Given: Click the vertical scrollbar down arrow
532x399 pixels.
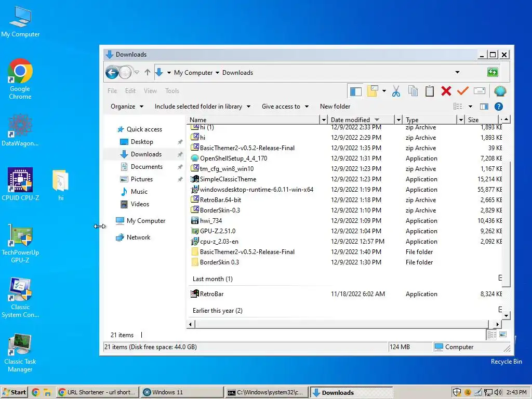Looking at the screenshot, I should click(506, 315).
